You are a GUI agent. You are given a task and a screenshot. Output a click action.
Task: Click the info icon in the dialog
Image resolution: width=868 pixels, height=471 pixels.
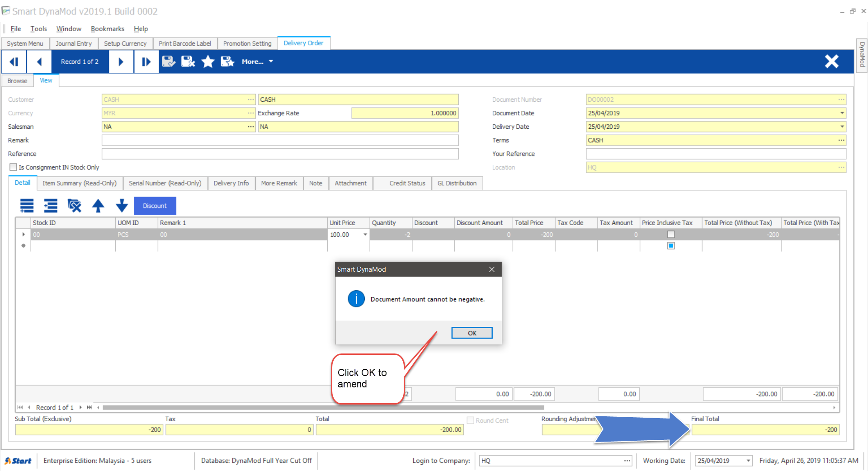356,299
